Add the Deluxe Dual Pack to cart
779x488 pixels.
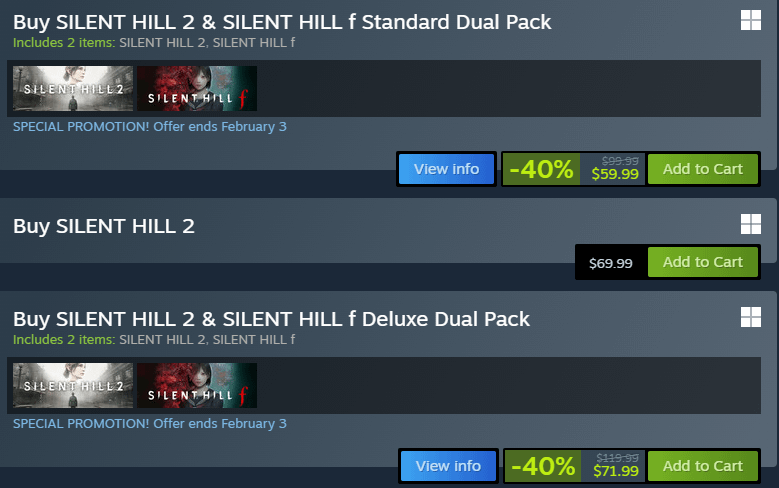(702, 466)
